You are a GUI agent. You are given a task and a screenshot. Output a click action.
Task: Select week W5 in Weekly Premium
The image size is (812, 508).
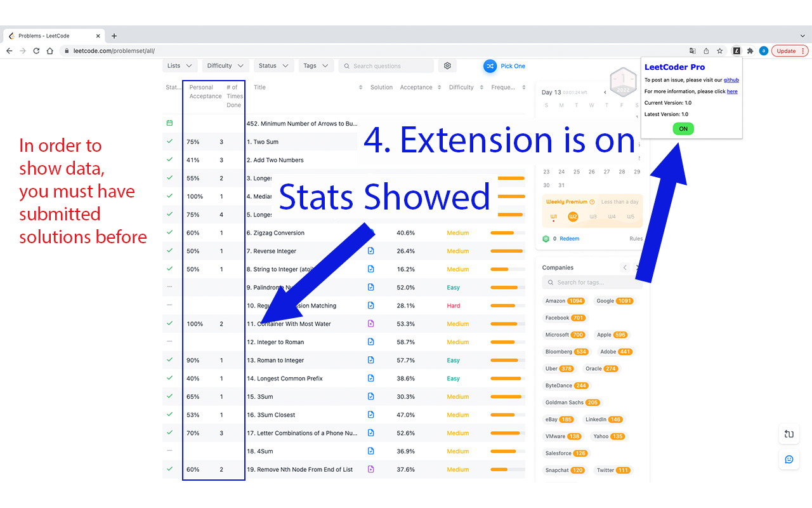click(x=631, y=217)
